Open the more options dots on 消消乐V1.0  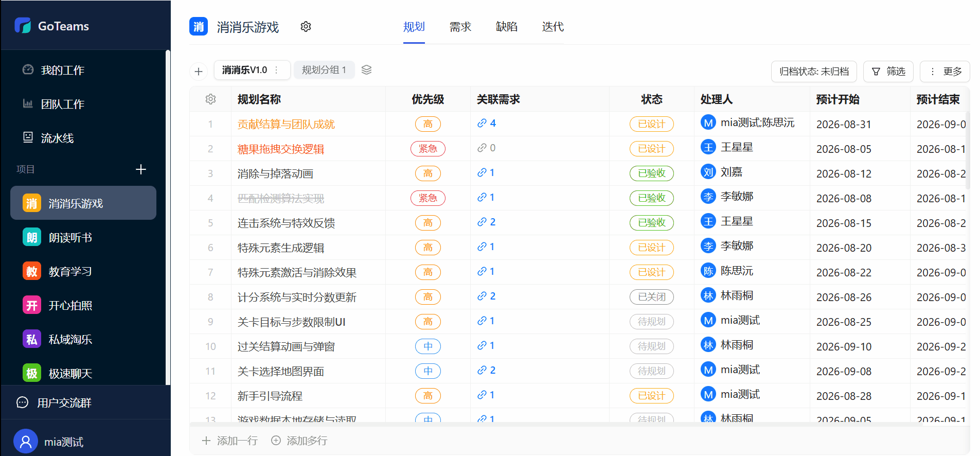point(277,70)
